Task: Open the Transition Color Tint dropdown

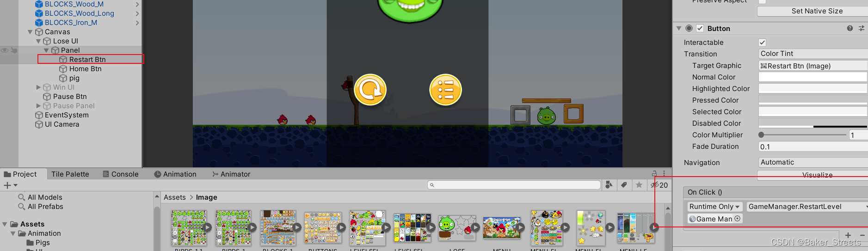Action: pos(813,54)
